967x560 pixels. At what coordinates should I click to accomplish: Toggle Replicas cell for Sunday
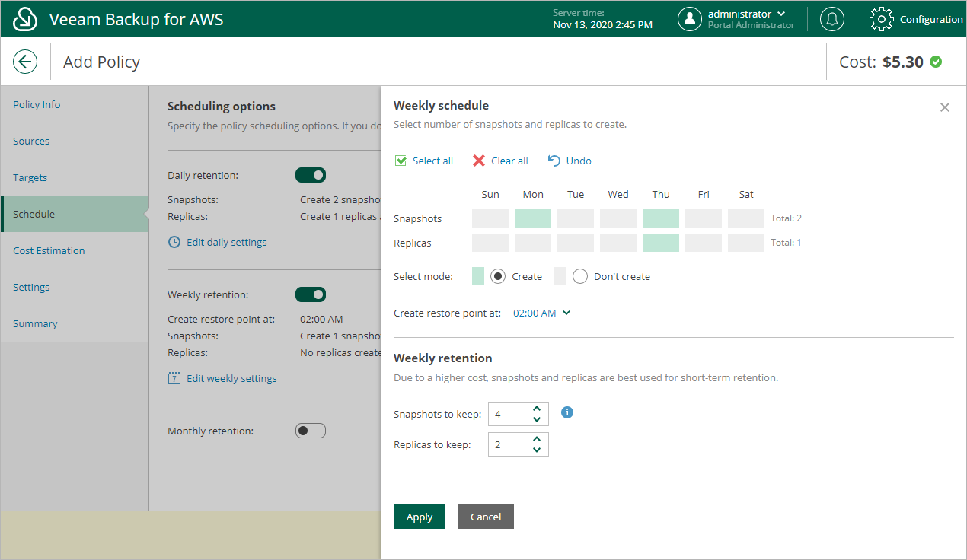click(x=490, y=243)
